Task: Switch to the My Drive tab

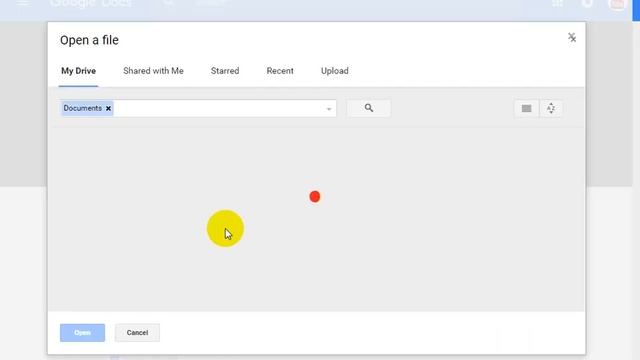Action: (78, 71)
